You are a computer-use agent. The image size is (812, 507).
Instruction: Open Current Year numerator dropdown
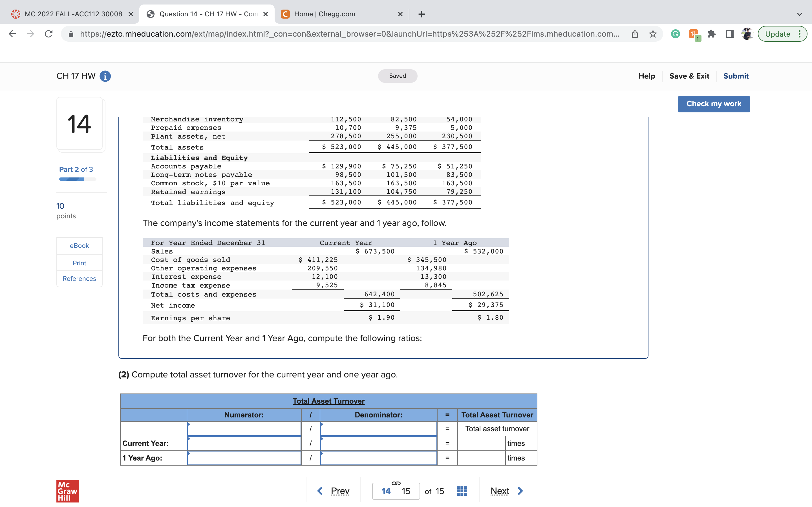pos(244,443)
